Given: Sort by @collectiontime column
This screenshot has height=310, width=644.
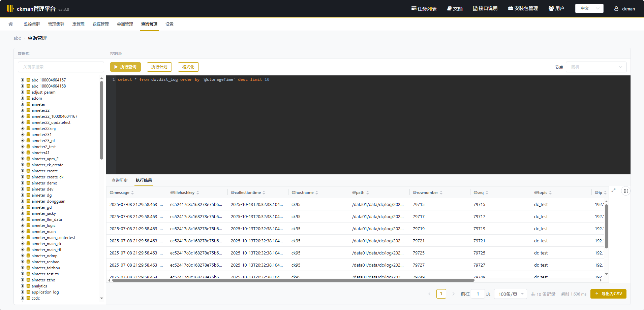Looking at the screenshot, I should coord(264,193).
